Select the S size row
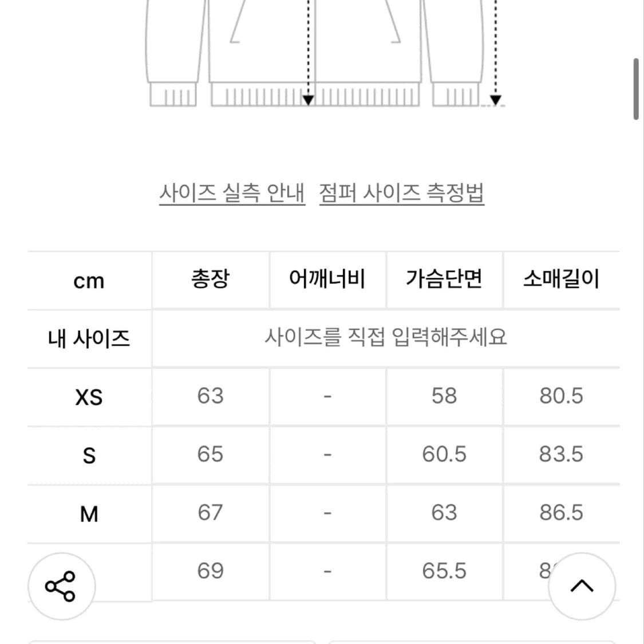This screenshot has width=644, height=644. click(89, 455)
